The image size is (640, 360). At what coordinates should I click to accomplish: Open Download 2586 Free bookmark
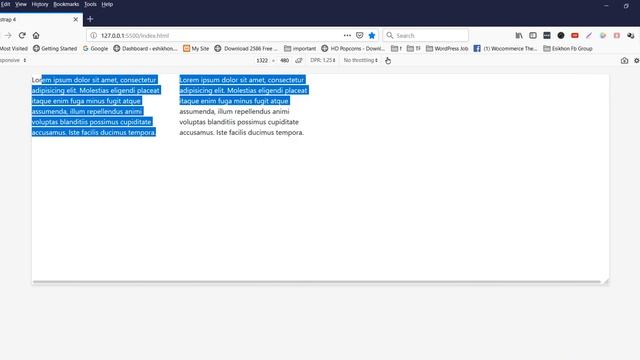(x=246, y=48)
